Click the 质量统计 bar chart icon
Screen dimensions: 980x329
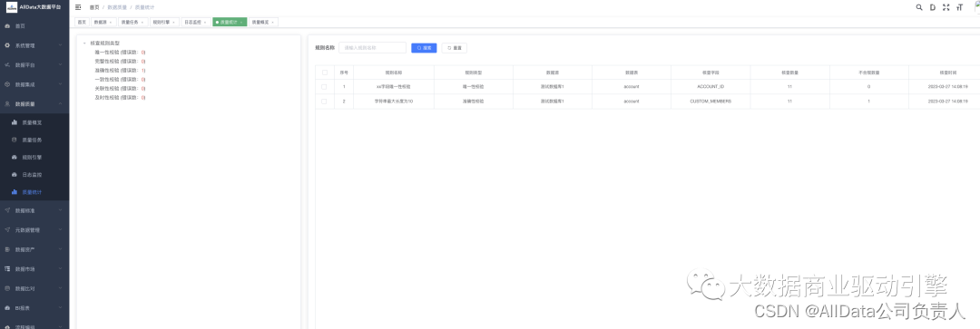[x=15, y=192]
